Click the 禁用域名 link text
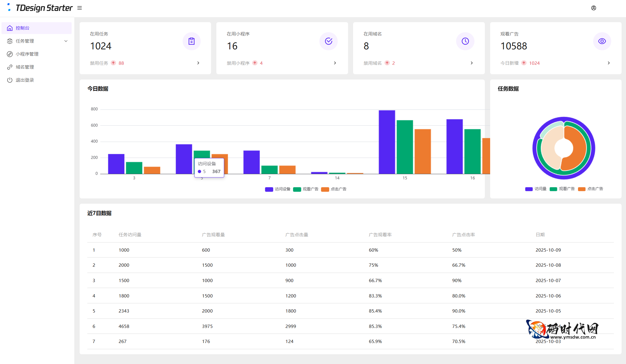This screenshot has height=364, width=626. (372, 63)
